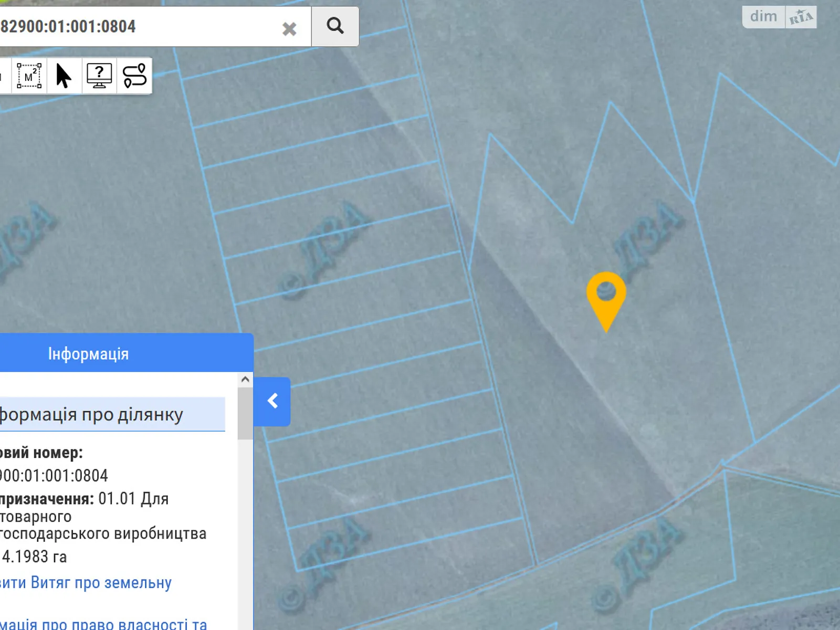Image resolution: width=840 pixels, height=630 pixels.
Task: Click the cadastral number 01:001:0804 in the info panel
Action: [54, 476]
